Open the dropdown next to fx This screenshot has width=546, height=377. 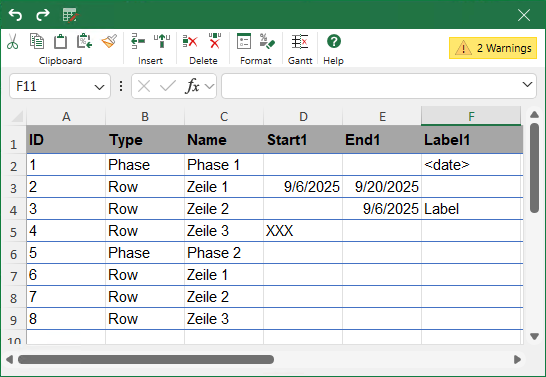pos(209,86)
